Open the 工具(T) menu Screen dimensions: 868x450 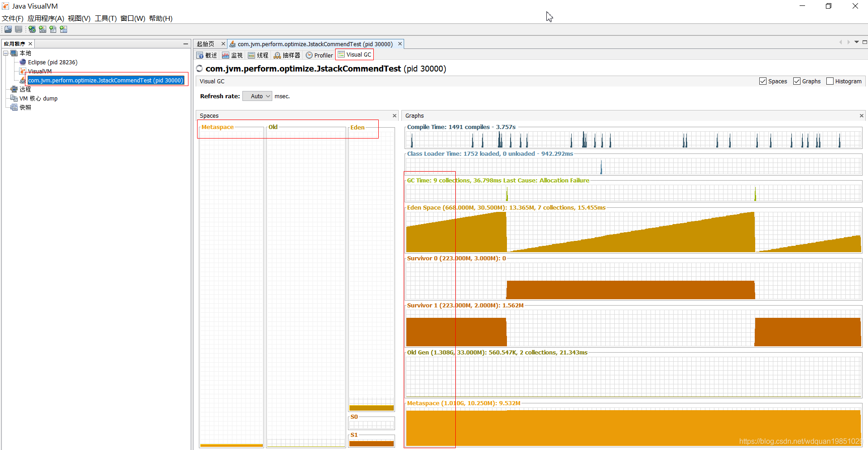pyautogui.click(x=106, y=19)
